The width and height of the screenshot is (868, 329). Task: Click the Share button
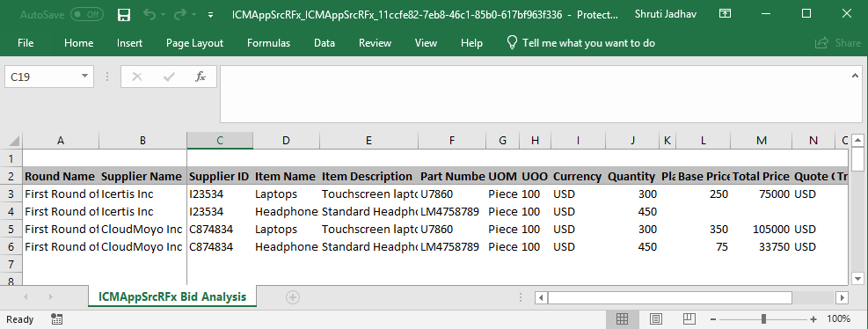[838, 42]
